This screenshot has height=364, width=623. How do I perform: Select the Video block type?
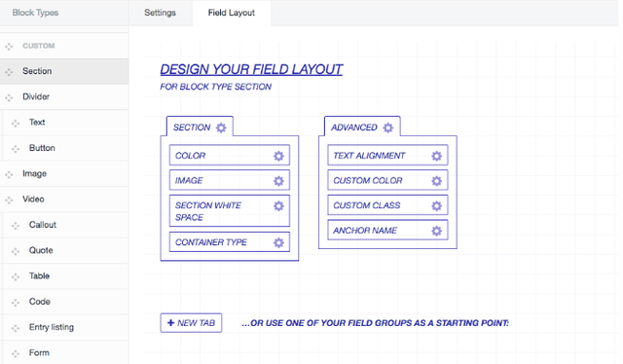[x=64, y=200]
